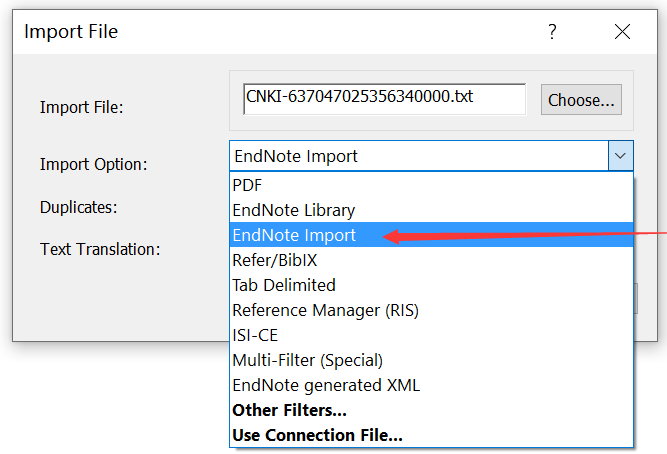667x454 pixels.
Task: Click Use Connection File... entry
Action: tap(317, 435)
